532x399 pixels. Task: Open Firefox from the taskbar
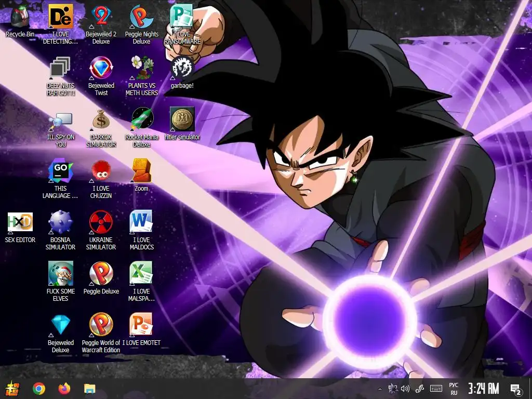click(64, 389)
